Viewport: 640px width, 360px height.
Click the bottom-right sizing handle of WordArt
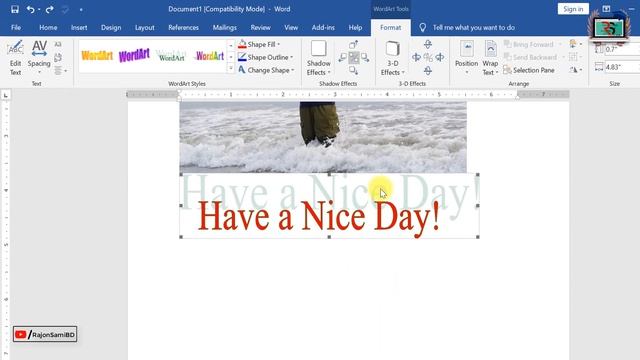pos(478,237)
